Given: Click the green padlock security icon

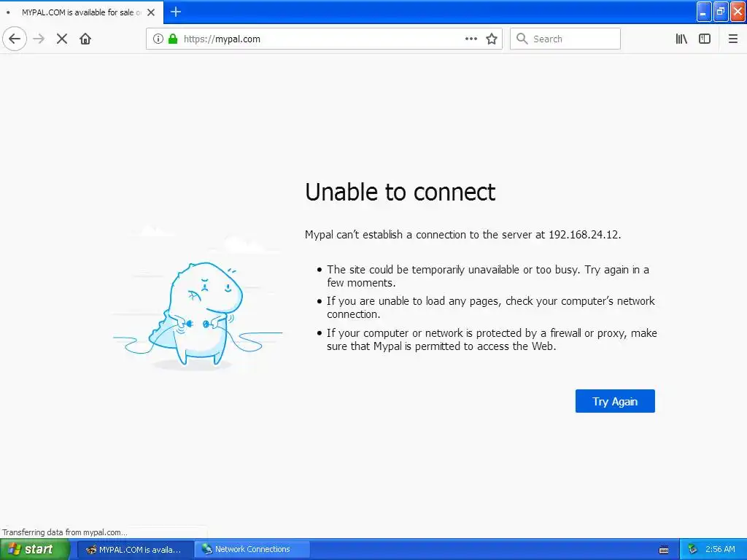Looking at the screenshot, I should 173,39.
